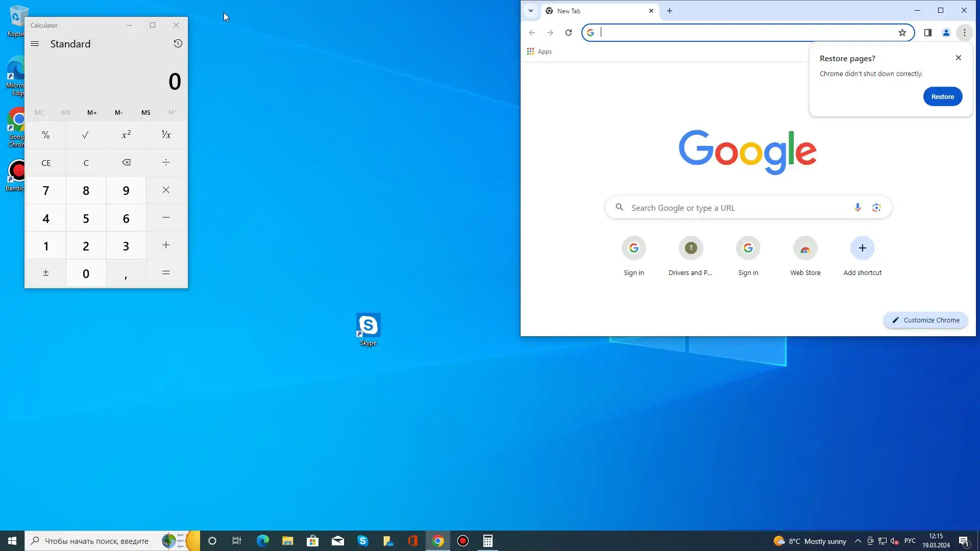980x551 pixels.
Task: Open the Chrome three-dot menu
Action: click(x=964, y=33)
